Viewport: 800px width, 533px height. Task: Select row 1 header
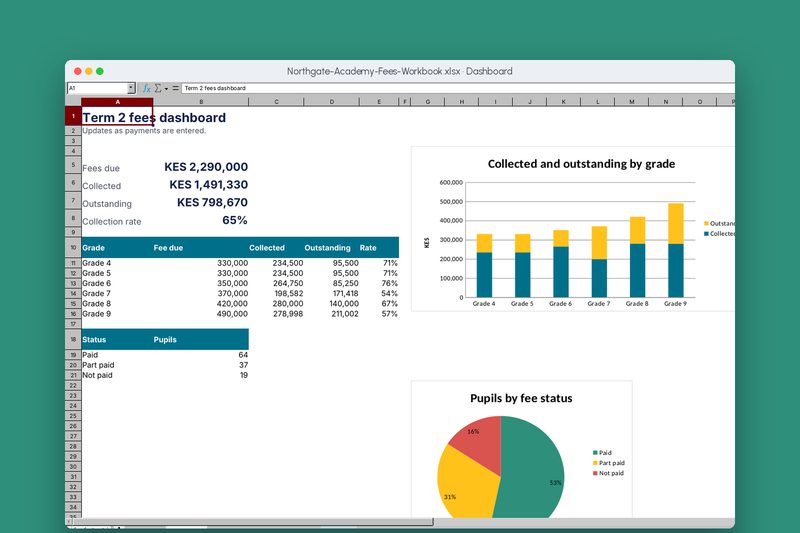[73, 116]
